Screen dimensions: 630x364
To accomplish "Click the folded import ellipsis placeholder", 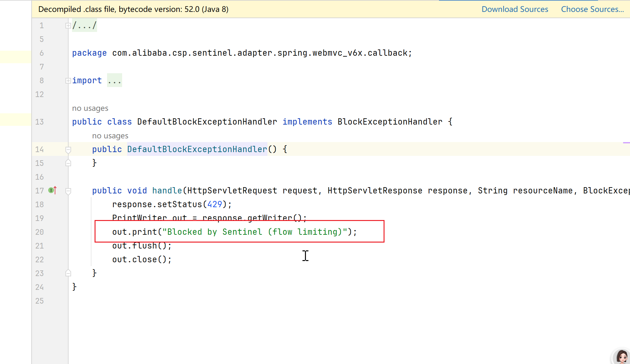I will [114, 81].
